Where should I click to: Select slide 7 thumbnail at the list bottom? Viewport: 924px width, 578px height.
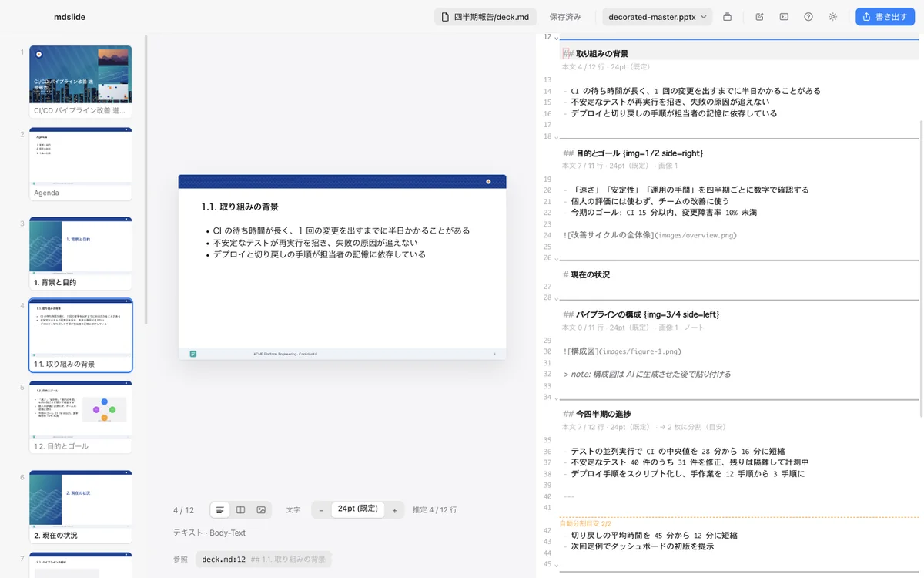(x=81, y=565)
